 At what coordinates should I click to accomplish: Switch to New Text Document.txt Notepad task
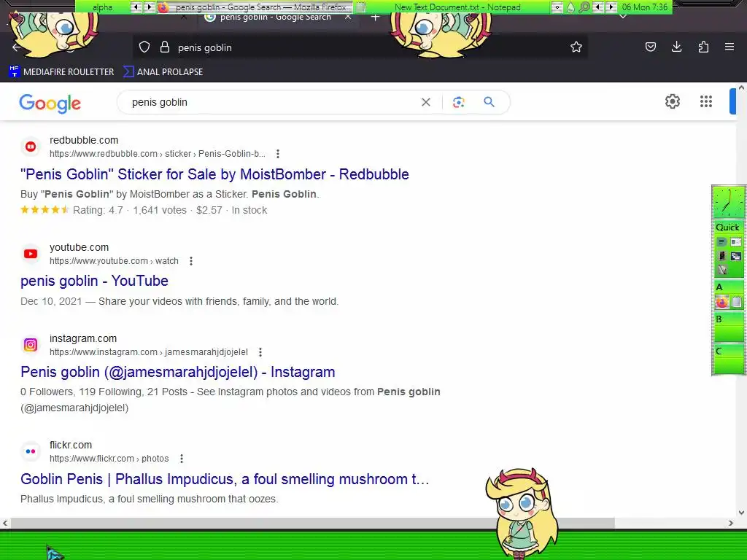point(452,7)
